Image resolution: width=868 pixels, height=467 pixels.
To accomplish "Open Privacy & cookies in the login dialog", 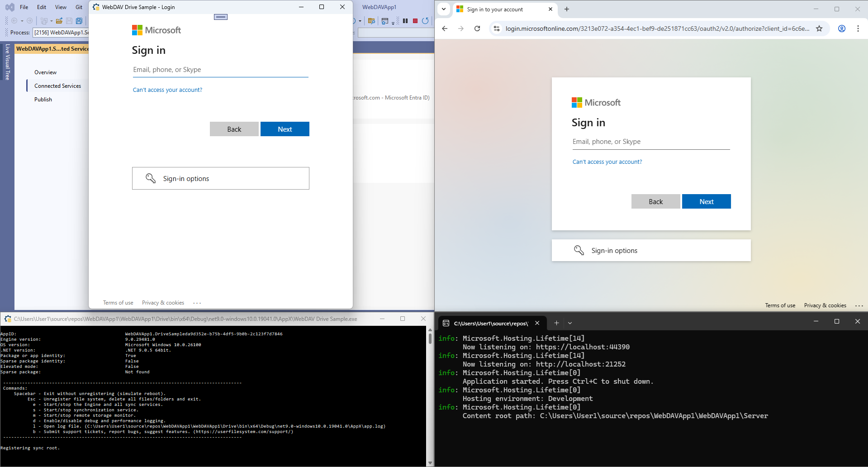I will tap(163, 303).
